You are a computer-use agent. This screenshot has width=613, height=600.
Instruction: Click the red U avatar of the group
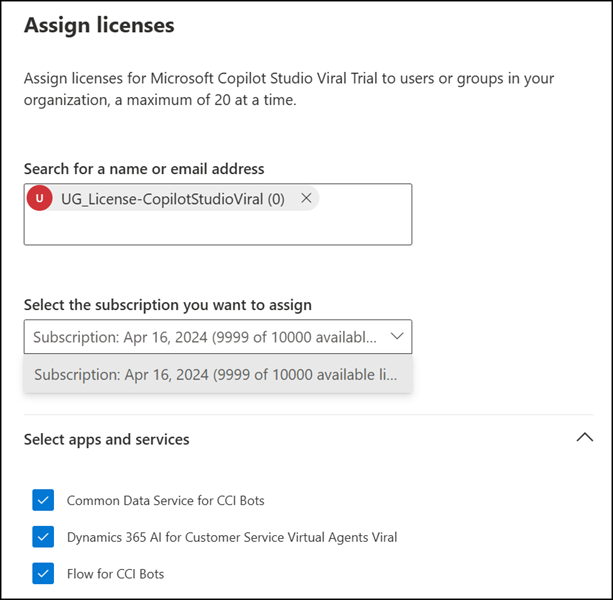point(39,198)
